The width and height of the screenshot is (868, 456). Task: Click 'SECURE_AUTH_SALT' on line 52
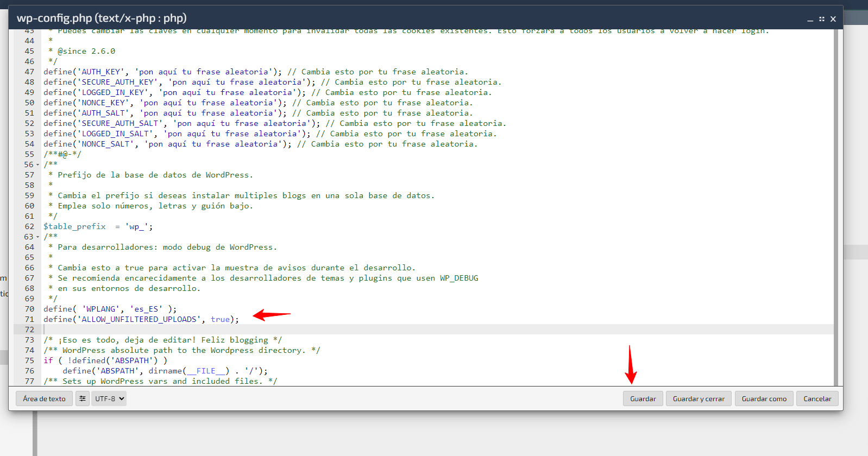[120, 123]
